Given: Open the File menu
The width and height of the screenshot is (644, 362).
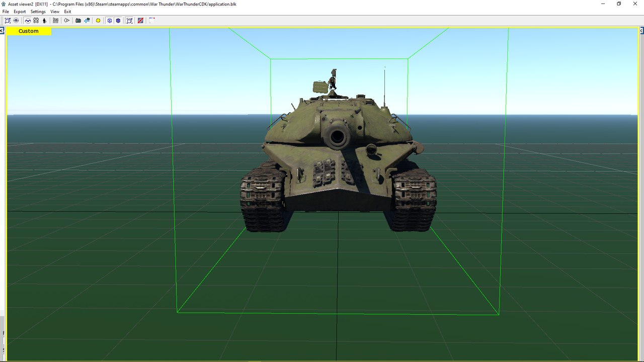Looking at the screenshot, I should [6, 12].
